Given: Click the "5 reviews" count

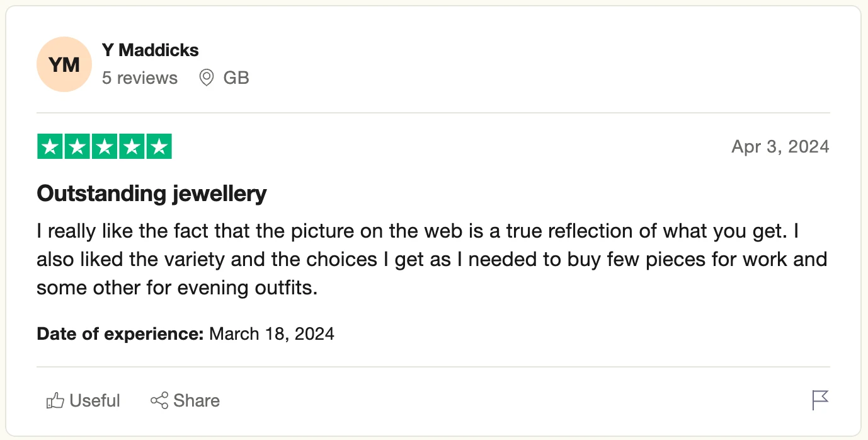Looking at the screenshot, I should tap(140, 78).
